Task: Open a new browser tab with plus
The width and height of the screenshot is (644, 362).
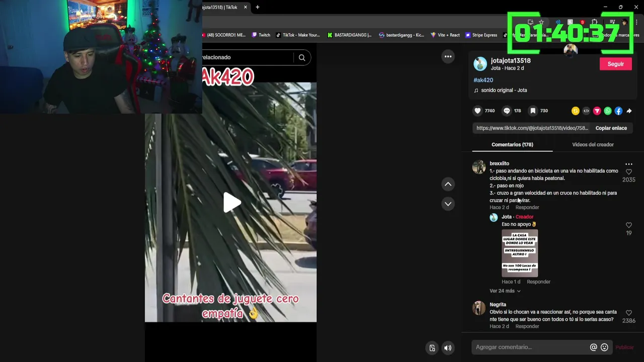Action: point(258,7)
